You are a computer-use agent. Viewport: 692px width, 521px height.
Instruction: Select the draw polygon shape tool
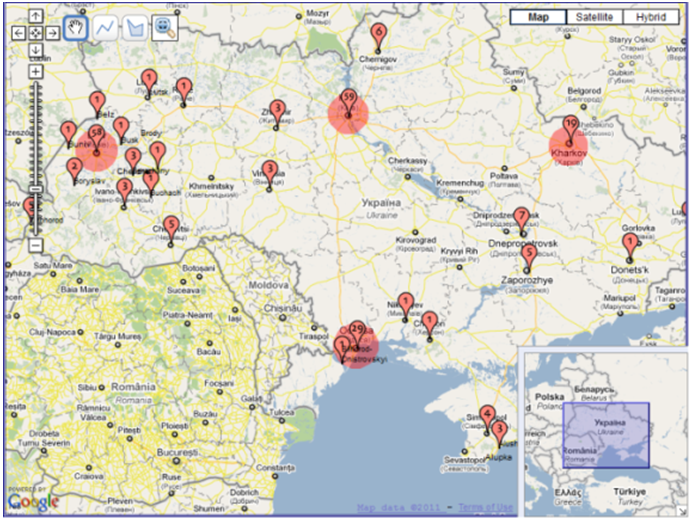(135, 28)
